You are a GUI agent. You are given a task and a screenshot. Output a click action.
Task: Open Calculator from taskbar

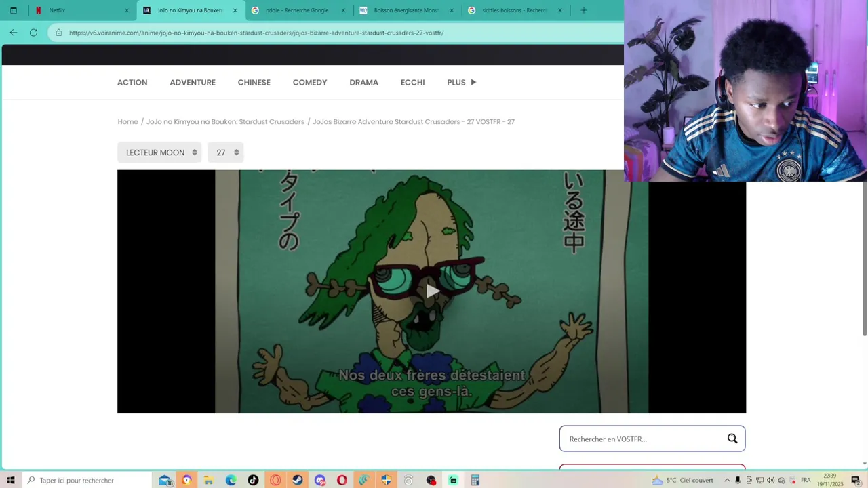pos(475,480)
